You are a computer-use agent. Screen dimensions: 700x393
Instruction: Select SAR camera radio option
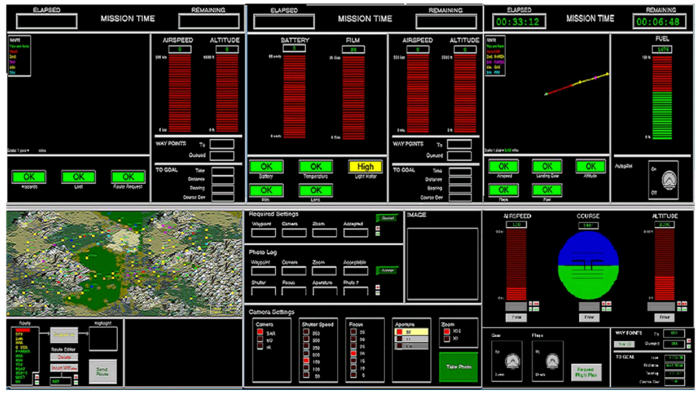point(259,332)
